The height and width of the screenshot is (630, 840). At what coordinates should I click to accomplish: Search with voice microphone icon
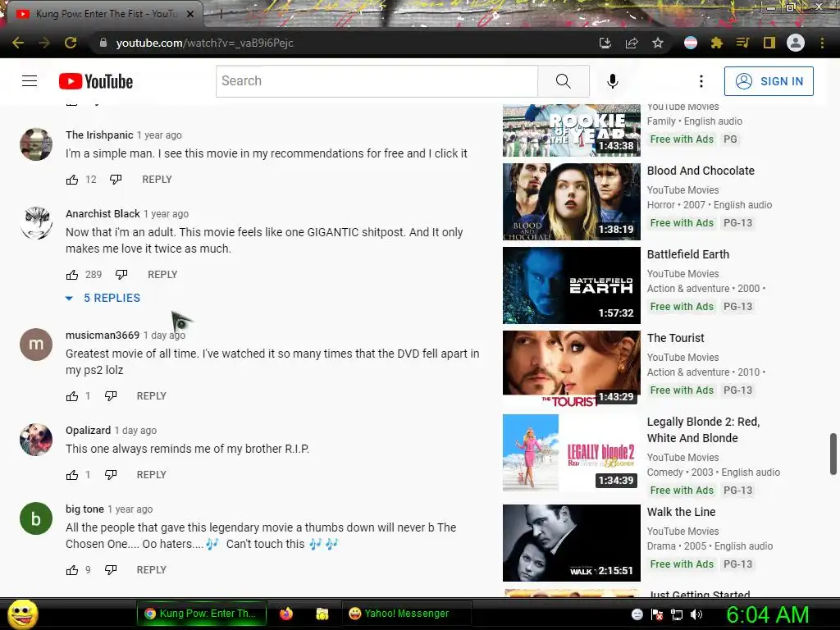(x=613, y=81)
